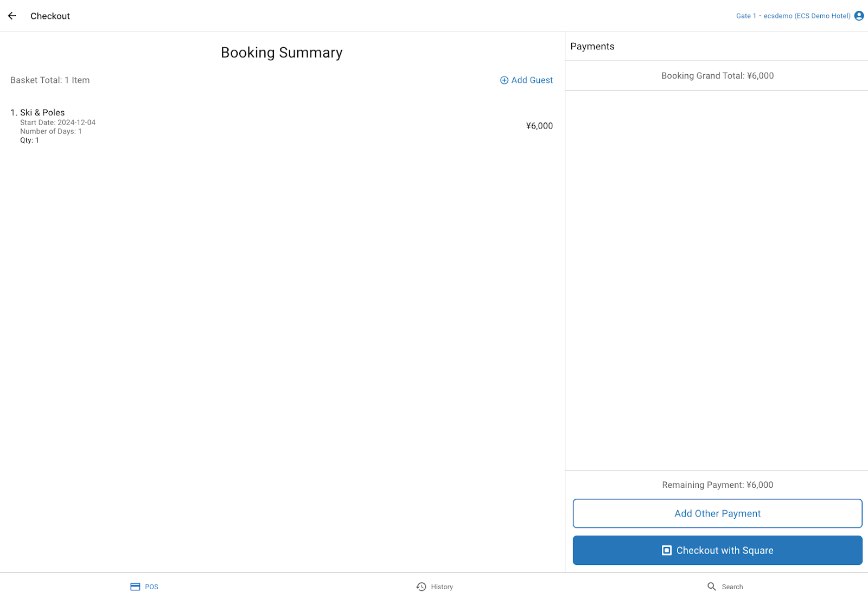Click the Start Date 2024-12-04 detail
This screenshot has height=599, width=868.
tap(58, 123)
